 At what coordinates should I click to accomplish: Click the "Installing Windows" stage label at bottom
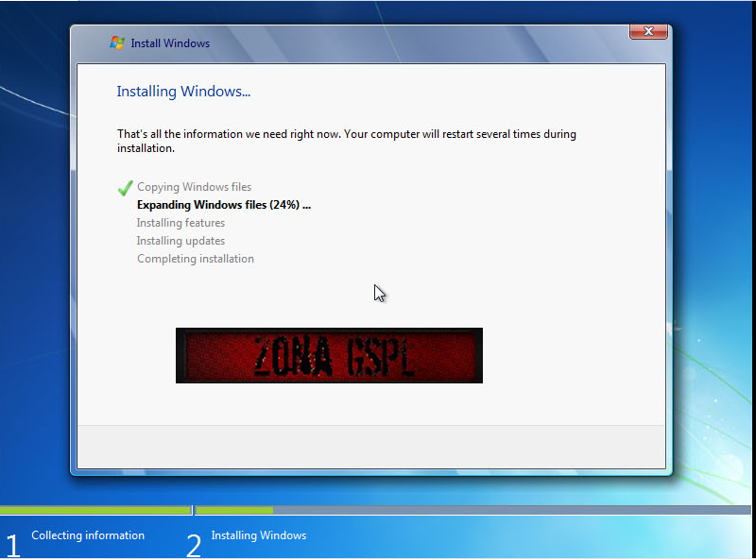click(x=259, y=535)
